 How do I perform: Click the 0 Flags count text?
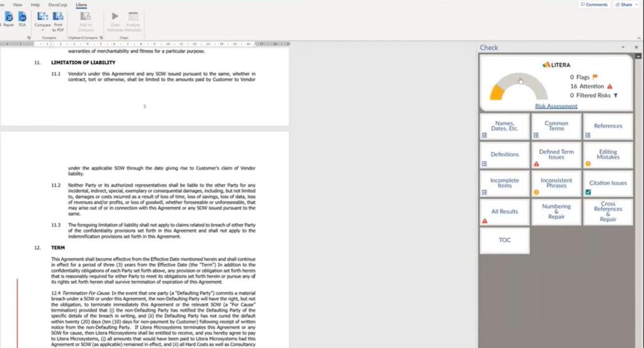(x=579, y=77)
